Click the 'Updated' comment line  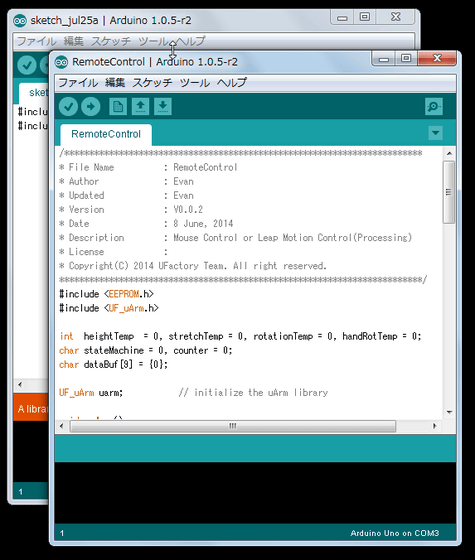[x=126, y=196]
